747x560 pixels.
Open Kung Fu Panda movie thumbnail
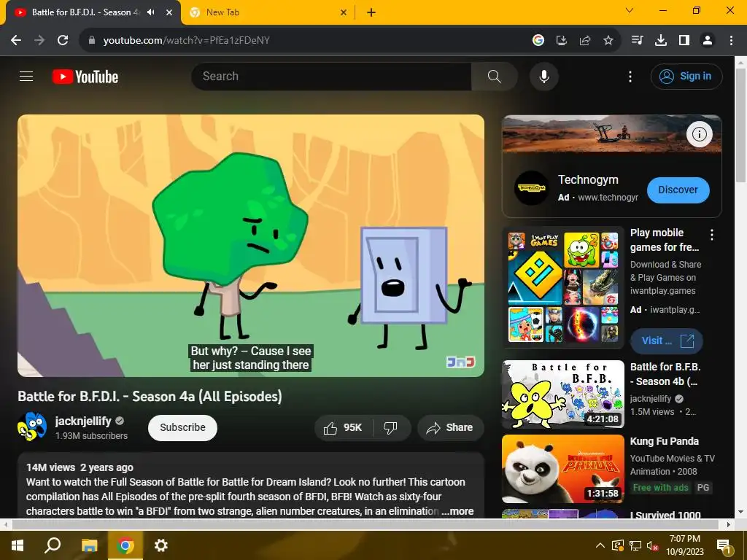(563, 469)
